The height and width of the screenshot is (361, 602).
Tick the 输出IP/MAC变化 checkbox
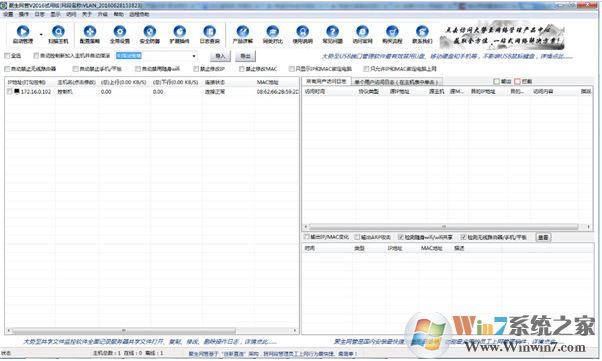click(307, 237)
